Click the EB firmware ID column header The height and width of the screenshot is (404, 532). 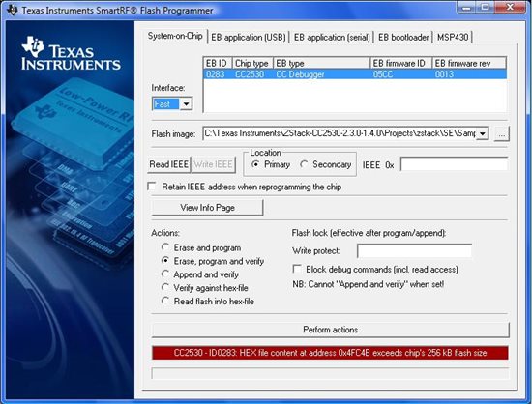click(x=401, y=63)
